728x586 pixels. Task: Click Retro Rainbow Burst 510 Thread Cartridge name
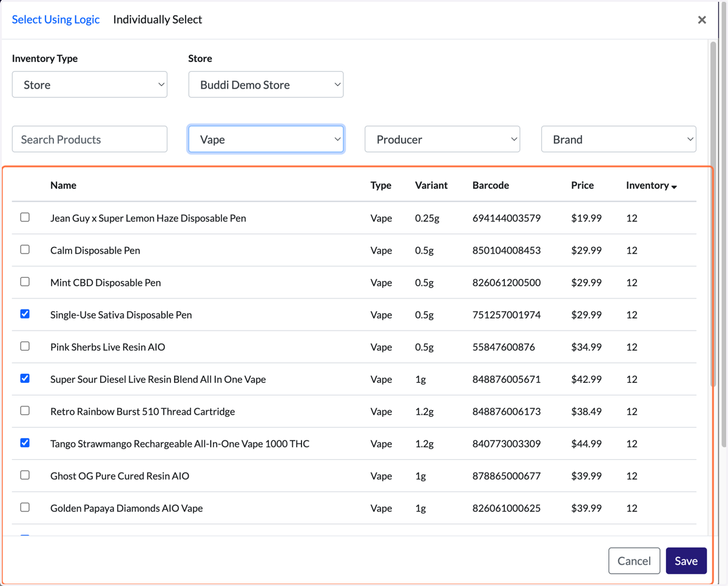[x=143, y=411]
